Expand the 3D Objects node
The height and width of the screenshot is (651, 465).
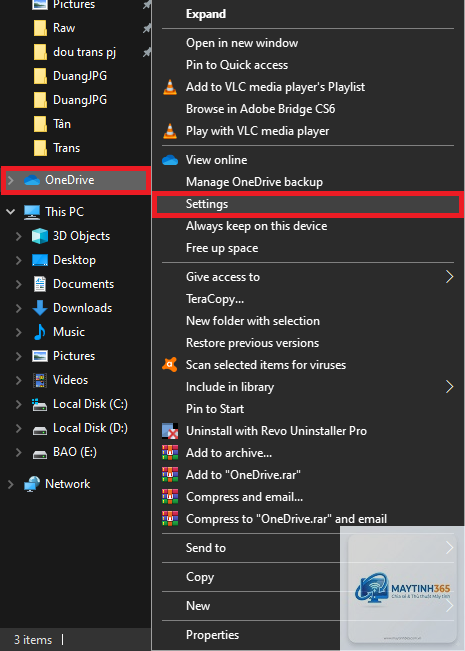click(x=19, y=236)
